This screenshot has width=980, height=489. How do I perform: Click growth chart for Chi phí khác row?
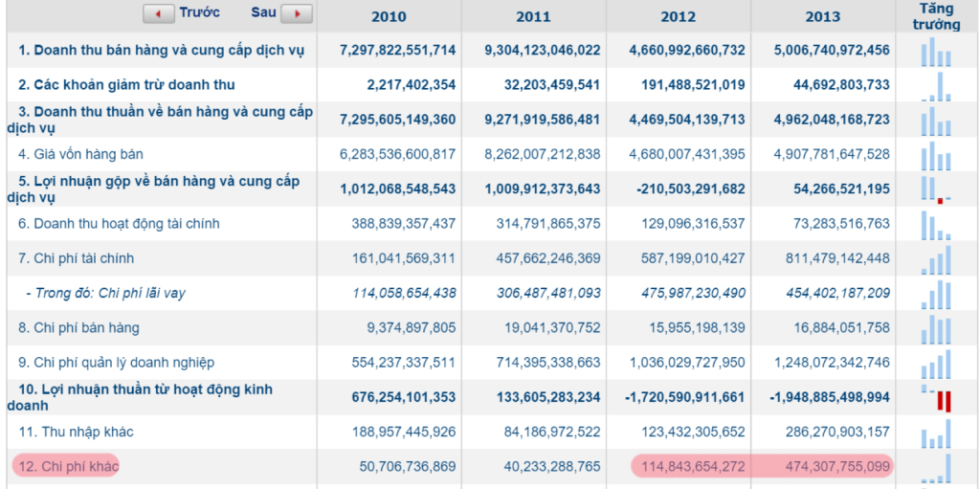point(936,467)
